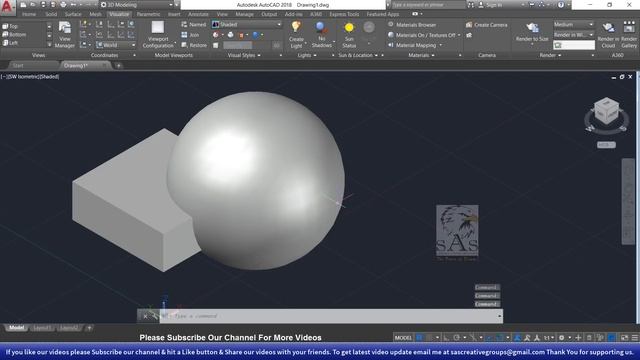Switch to the Solid ribbon tab
Viewport: 640px width, 360px height.
51,14
